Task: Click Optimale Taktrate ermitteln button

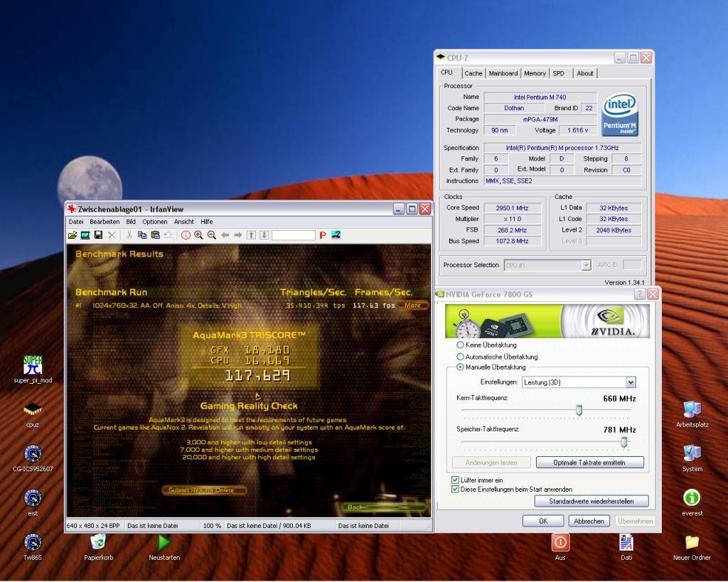Action: [x=589, y=462]
